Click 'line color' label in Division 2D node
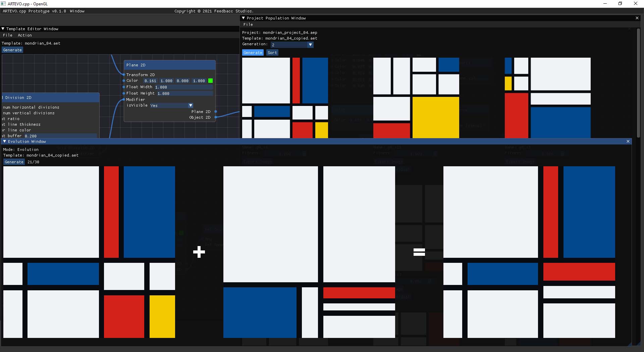644x352 pixels. tap(19, 130)
